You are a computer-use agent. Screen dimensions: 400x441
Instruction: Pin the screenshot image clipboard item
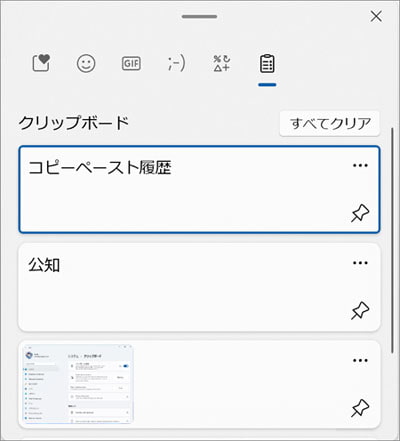pyautogui.click(x=360, y=408)
